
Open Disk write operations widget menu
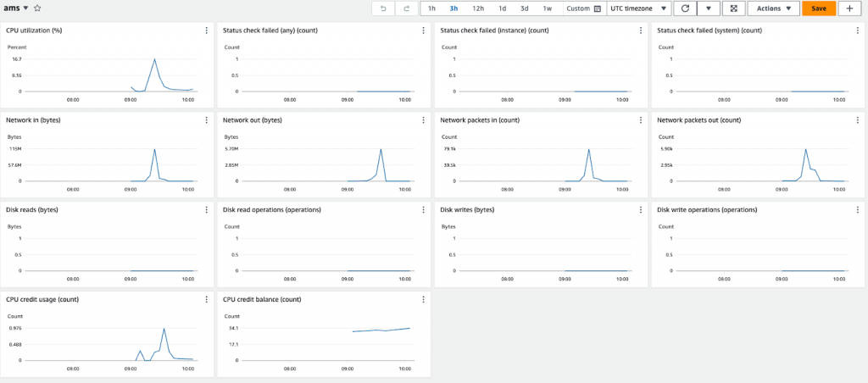858,210
